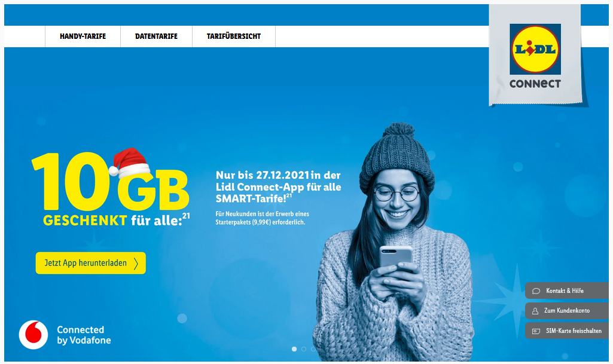Click the Zum Kundenkonto person icon
Screen dimensions: 613x364
pos(535,311)
